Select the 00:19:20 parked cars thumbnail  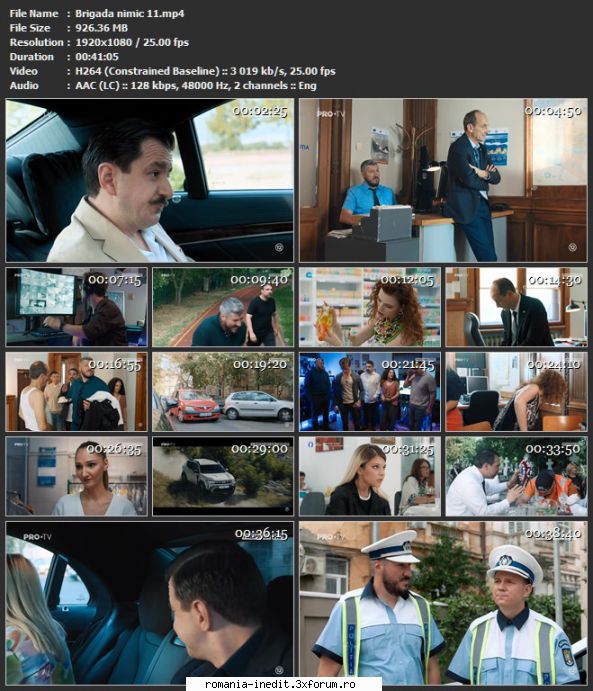[x=223, y=391]
